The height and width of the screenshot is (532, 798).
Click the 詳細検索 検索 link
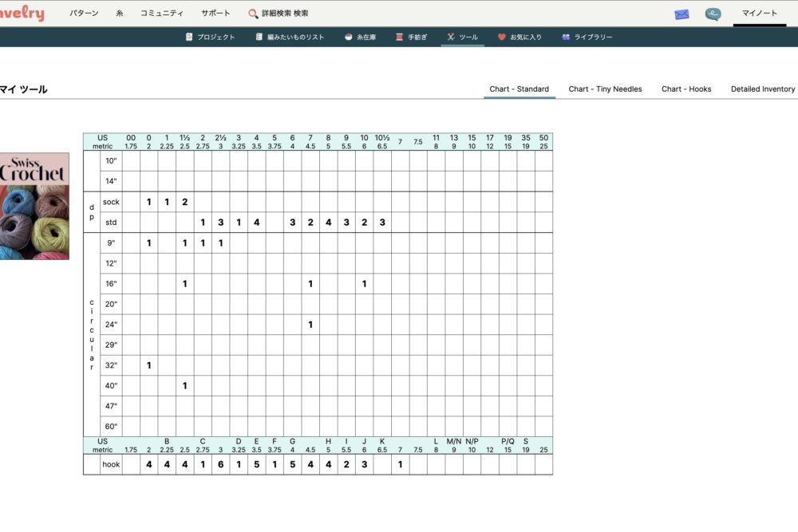point(285,14)
